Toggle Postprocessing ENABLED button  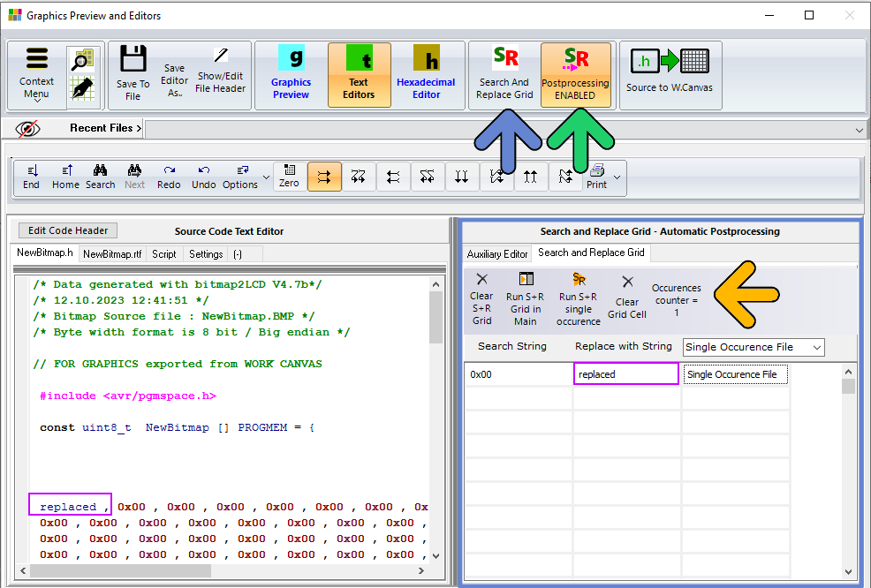[x=575, y=74]
